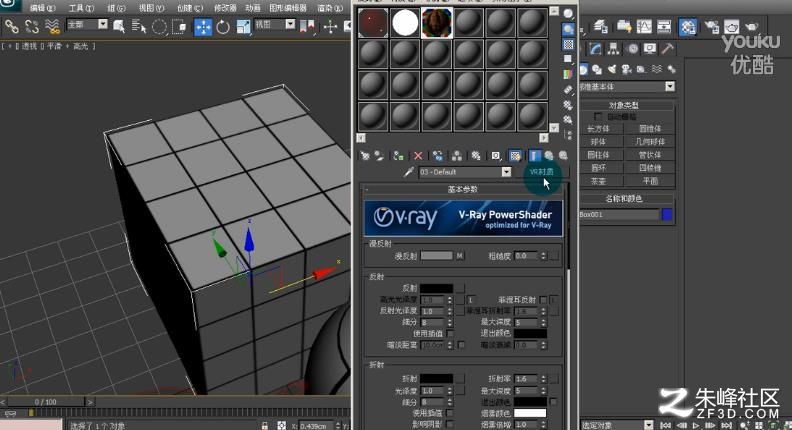Open the Display panel tab icon
This screenshot has height=430, width=792.
pyautogui.click(x=650, y=49)
